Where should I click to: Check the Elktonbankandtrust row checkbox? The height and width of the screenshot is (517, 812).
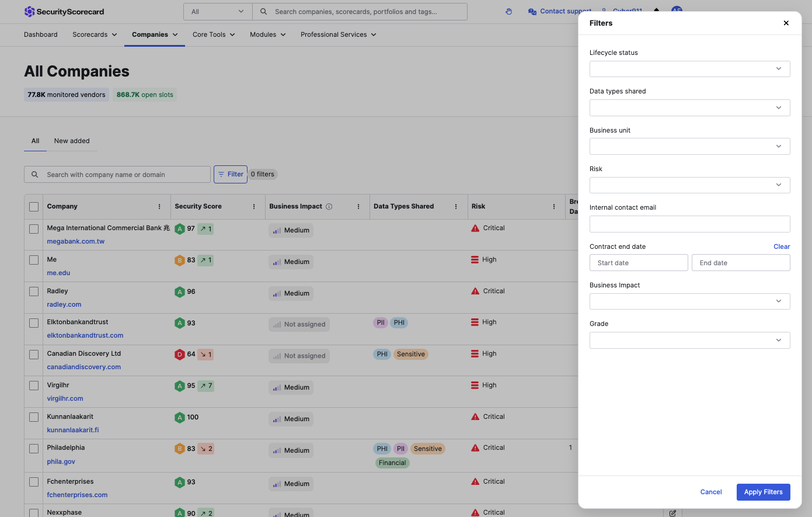click(x=34, y=322)
